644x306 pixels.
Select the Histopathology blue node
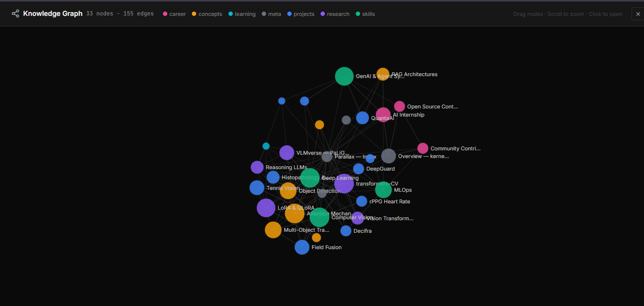click(x=273, y=177)
